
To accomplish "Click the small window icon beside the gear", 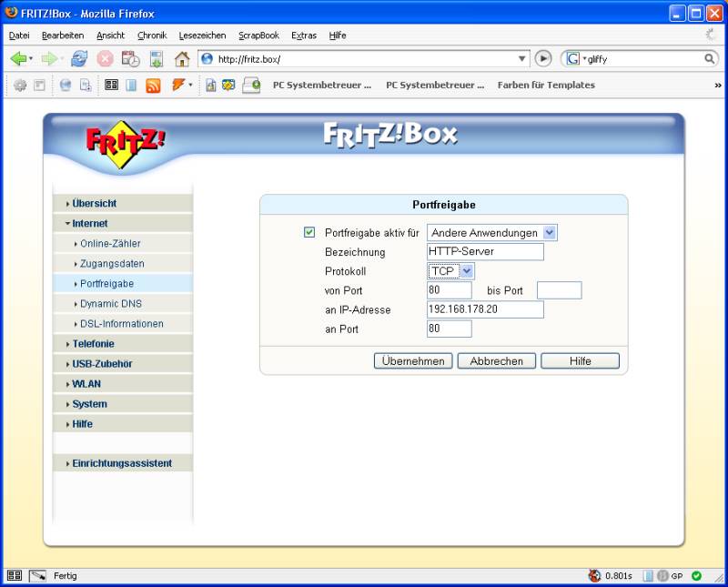I will (x=40, y=86).
